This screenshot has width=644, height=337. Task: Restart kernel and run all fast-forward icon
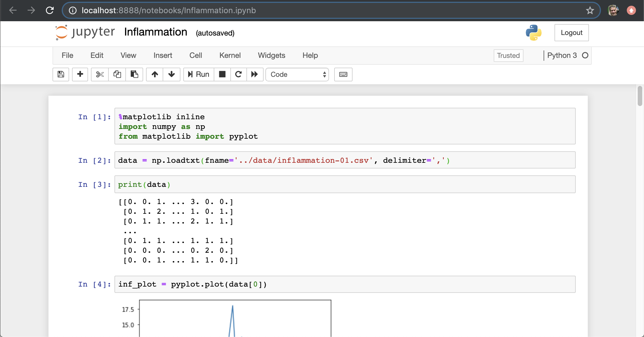[x=255, y=75]
